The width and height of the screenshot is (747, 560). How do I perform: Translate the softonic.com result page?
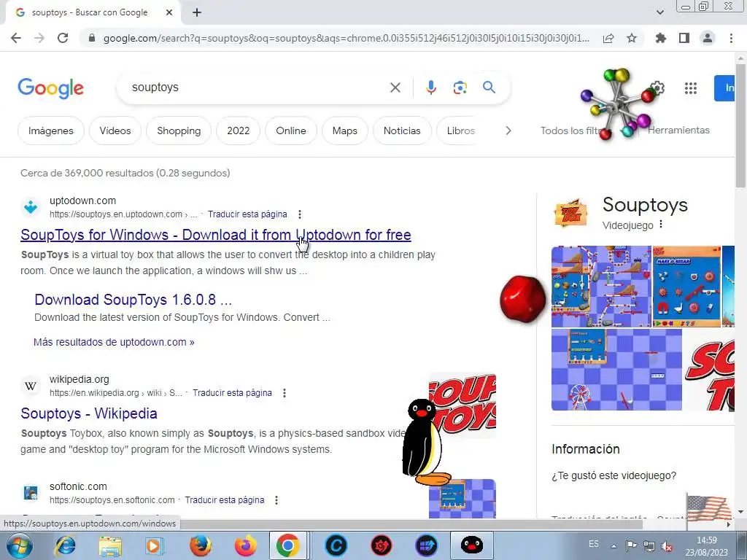click(x=225, y=500)
